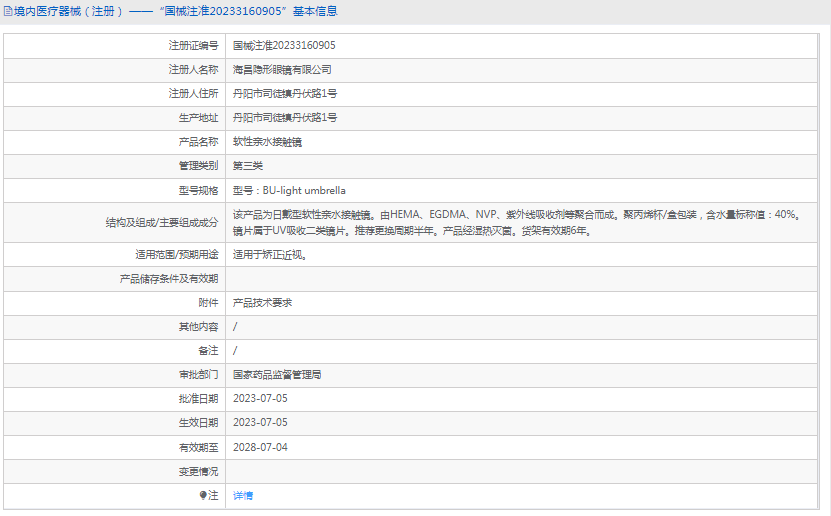Click the 生产地址 address value

tap(285, 118)
